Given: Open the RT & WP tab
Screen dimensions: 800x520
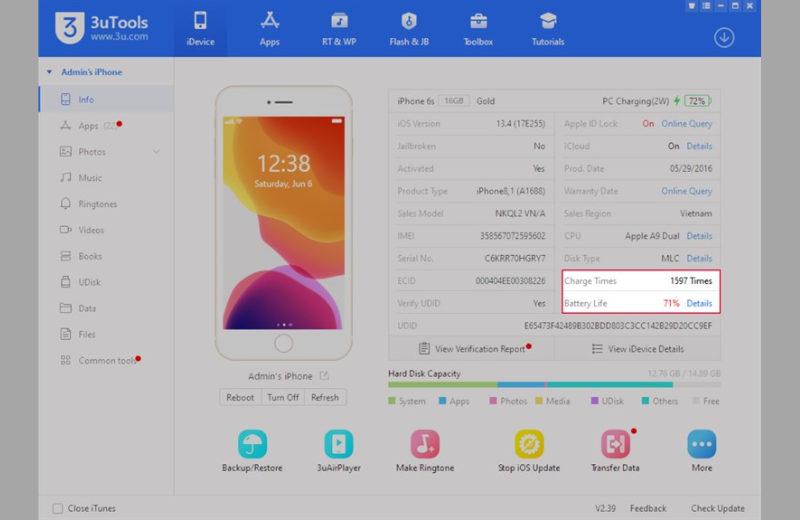Looking at the screenshot, I should 339,29.
